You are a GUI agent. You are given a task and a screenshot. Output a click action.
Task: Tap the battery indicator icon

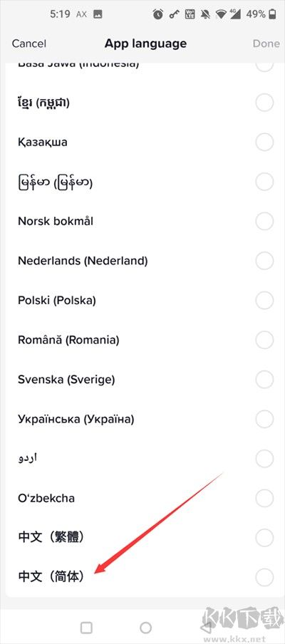(272, 14)
